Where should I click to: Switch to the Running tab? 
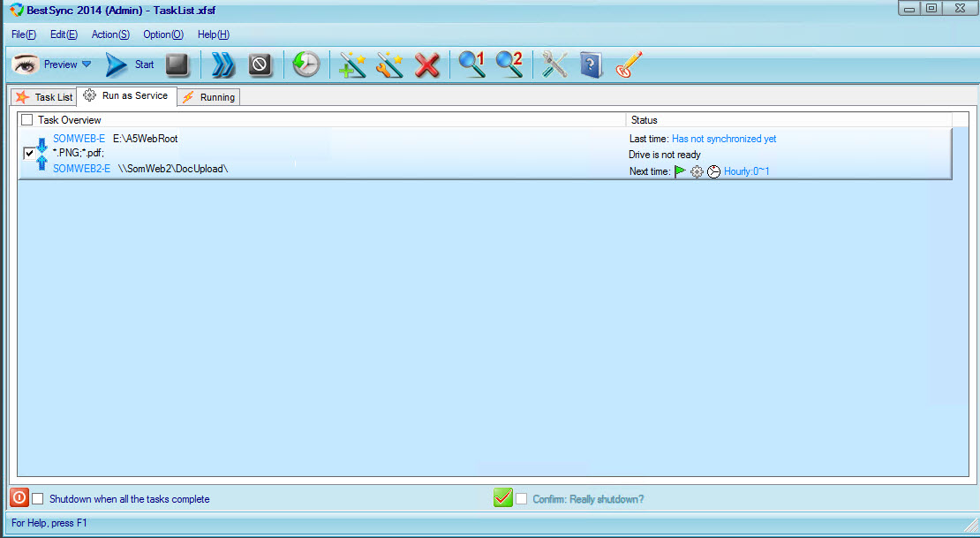[x=208, y=97]
